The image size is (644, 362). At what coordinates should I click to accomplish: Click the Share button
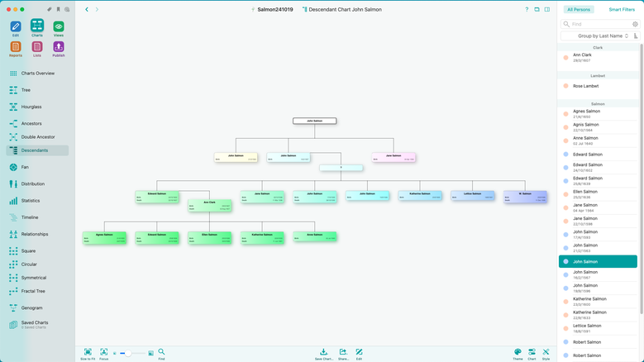tap(343, 355)
